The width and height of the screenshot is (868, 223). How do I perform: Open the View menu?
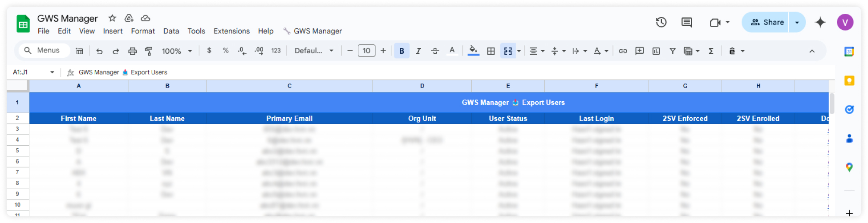(87, 31)
